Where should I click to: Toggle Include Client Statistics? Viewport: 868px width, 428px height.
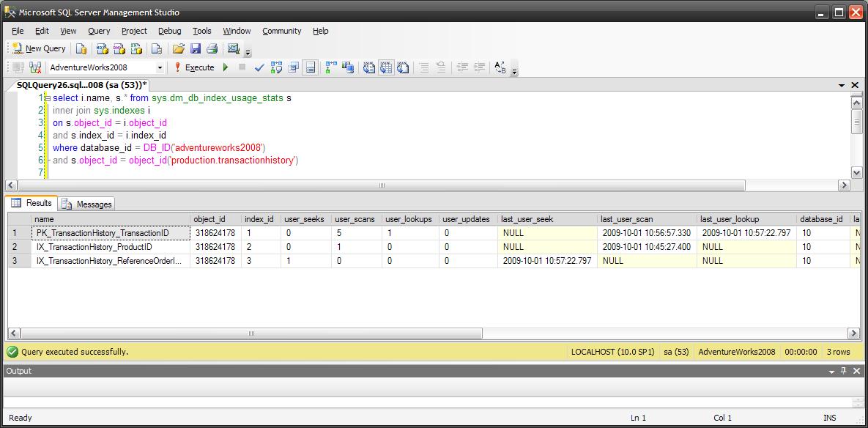pyautogui.click(x=348, y=67)
